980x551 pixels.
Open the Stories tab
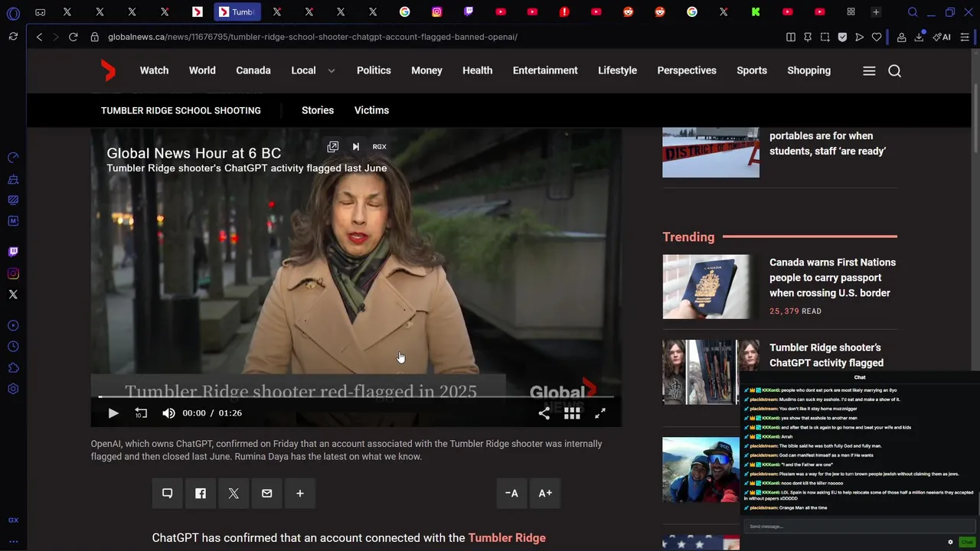(318, 110)
